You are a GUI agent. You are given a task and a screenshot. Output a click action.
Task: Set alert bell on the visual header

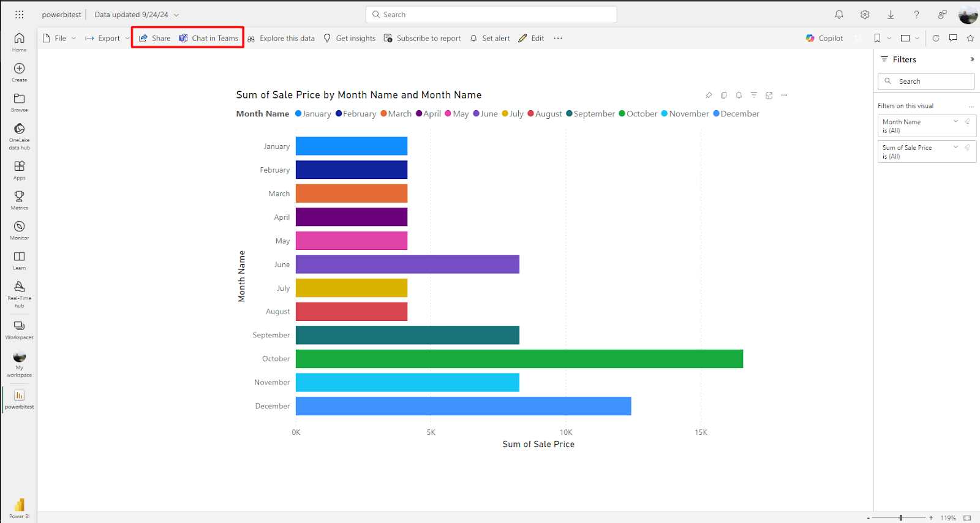coord(739,95)
